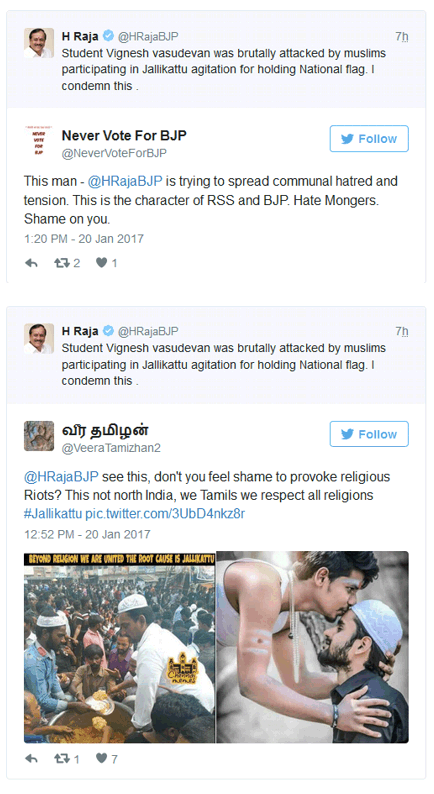Open @HRajaBJP mention in first tweet
Viewport: 434px width, 794px height.
coord(125,181)
